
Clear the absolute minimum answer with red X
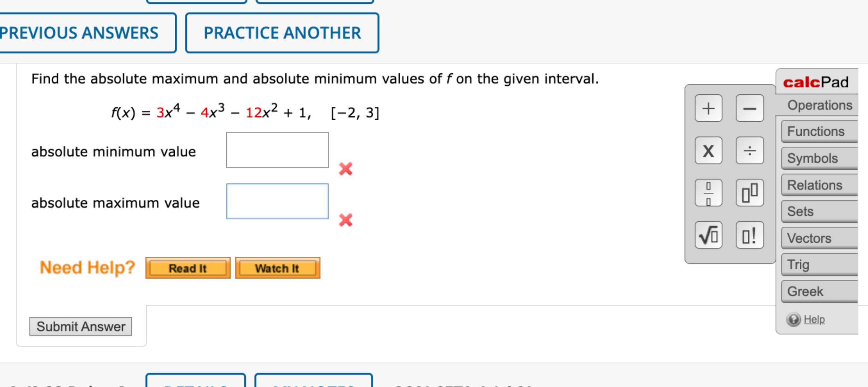pyautogui.click(x=346, y=169)
